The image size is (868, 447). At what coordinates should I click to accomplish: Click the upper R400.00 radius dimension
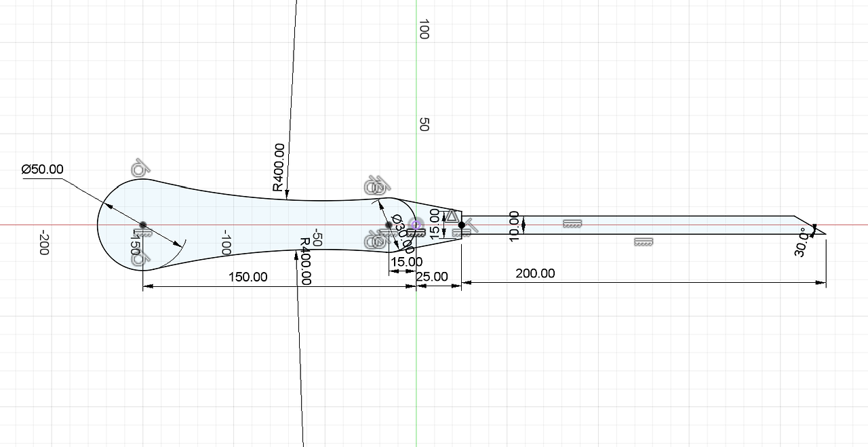279,167
